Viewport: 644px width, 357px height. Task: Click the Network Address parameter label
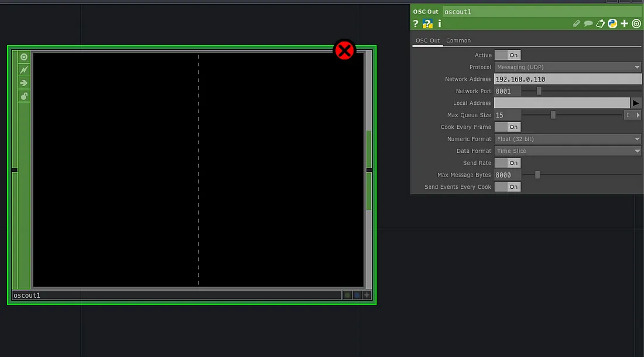468,79
